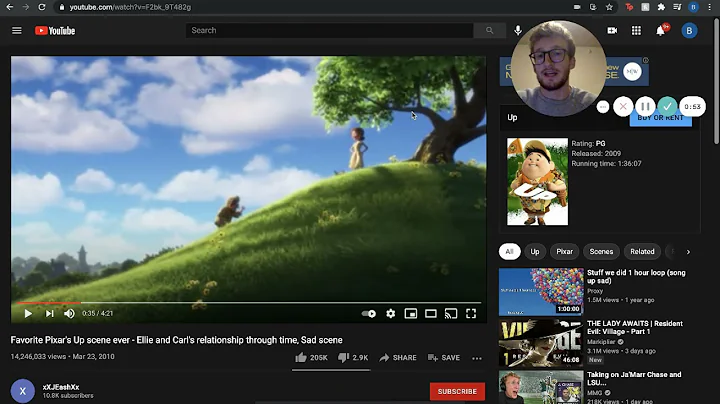Viewport: 720px width, 404px height.
Task: Toggle the autoplay switch in player
Action: 369,314
